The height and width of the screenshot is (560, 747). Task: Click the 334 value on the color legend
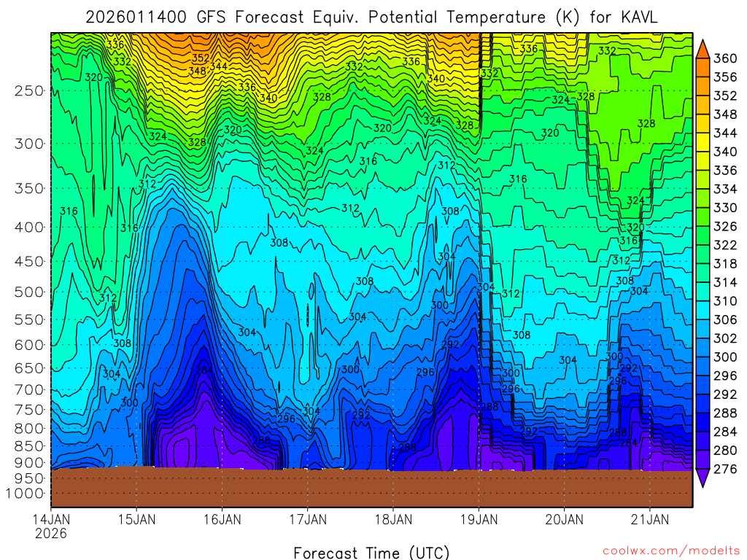725,189
